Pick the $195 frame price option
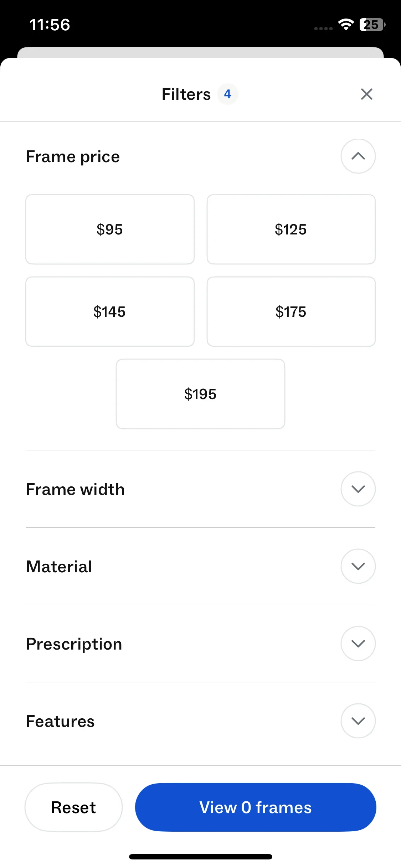The image size is (401, 868). [x=200, y=394]
